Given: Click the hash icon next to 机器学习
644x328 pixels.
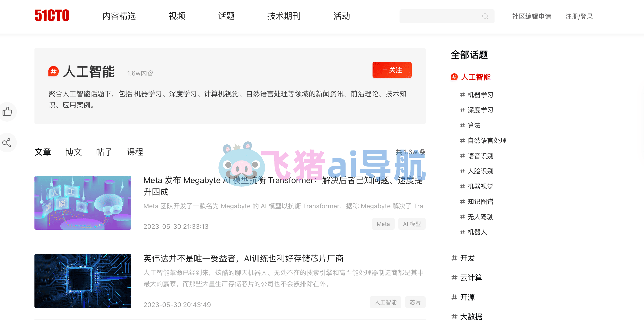Looking at the screenshot, I should point(462,95).
